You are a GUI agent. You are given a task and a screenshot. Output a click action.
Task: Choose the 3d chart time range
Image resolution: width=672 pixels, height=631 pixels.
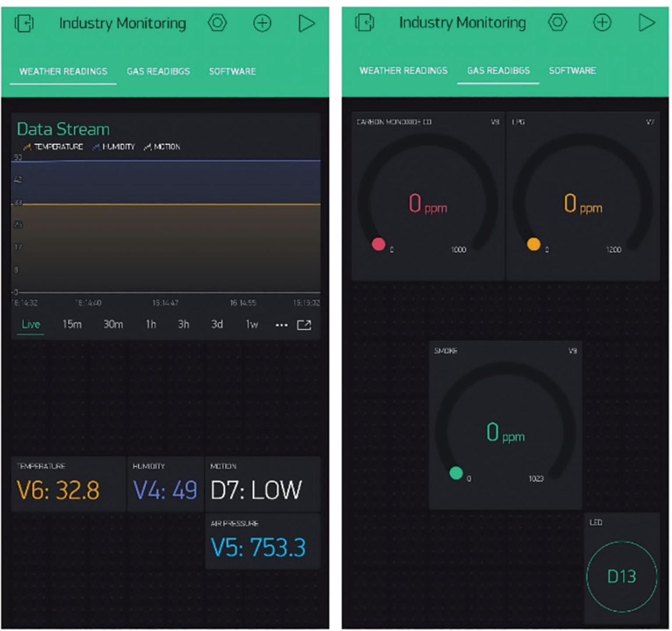click(x=218, y=324)
